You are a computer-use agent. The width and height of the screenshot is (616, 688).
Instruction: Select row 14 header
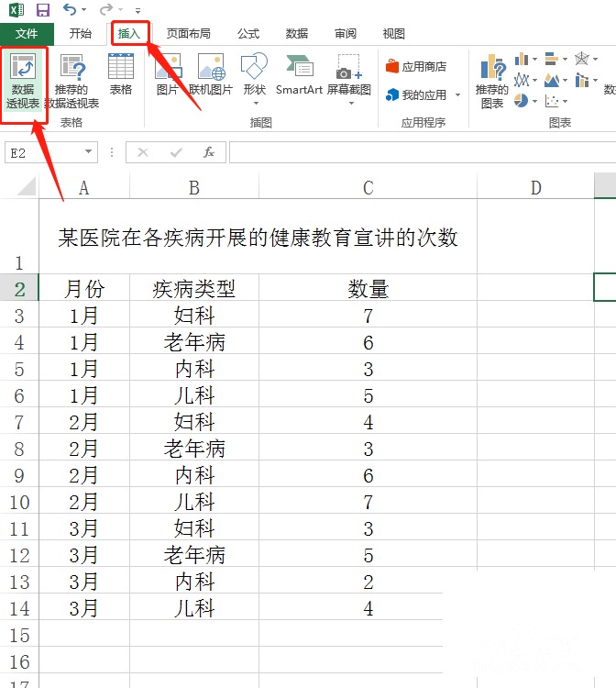pyautogui.click(x=19, y=608)
